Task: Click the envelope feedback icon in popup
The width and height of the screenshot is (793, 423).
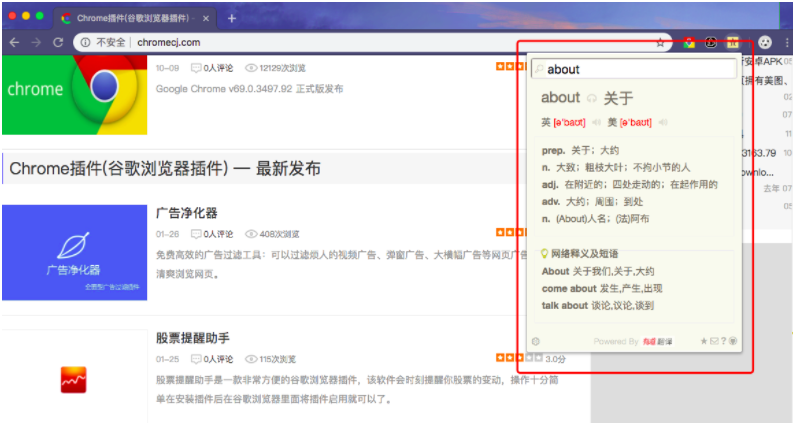Action: click(x=714, y=341)
